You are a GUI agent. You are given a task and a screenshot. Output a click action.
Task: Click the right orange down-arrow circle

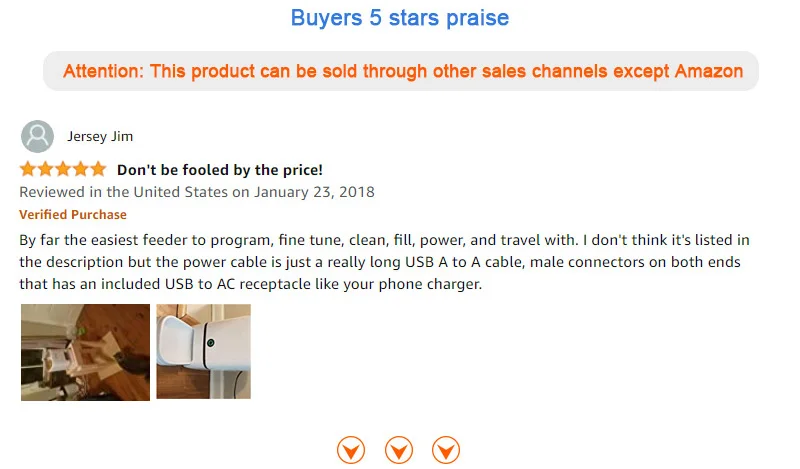[x=446, y=450]
